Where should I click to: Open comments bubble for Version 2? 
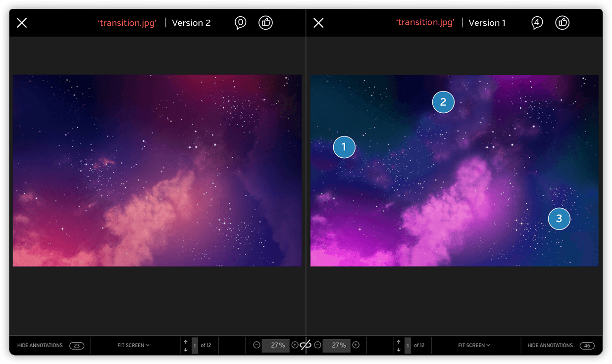240,23
